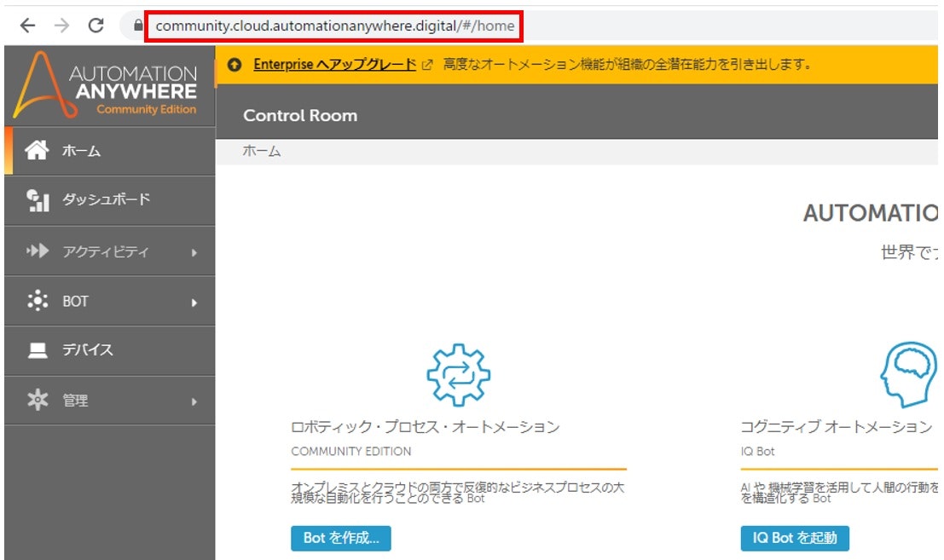Open the アクティビティ sidebar item
The height and width of the screenshot is (560, 944).
109,251
